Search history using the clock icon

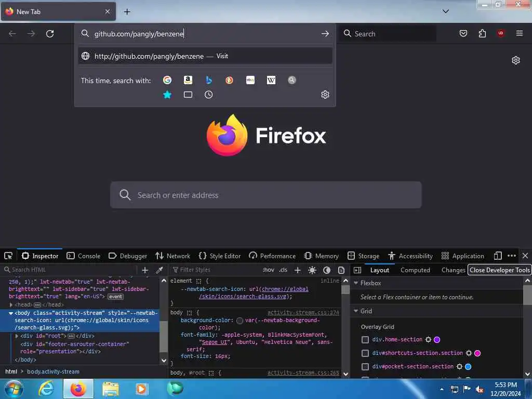click(x=209, y=95)
